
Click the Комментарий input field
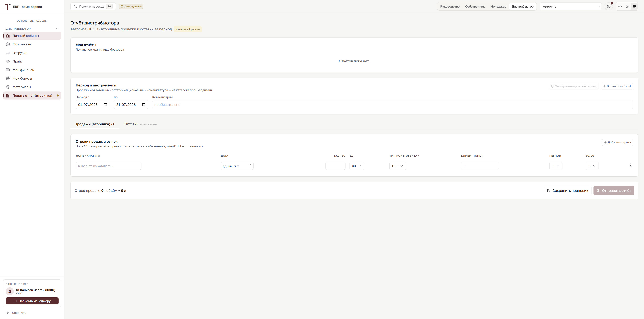(x=392, y=105)
